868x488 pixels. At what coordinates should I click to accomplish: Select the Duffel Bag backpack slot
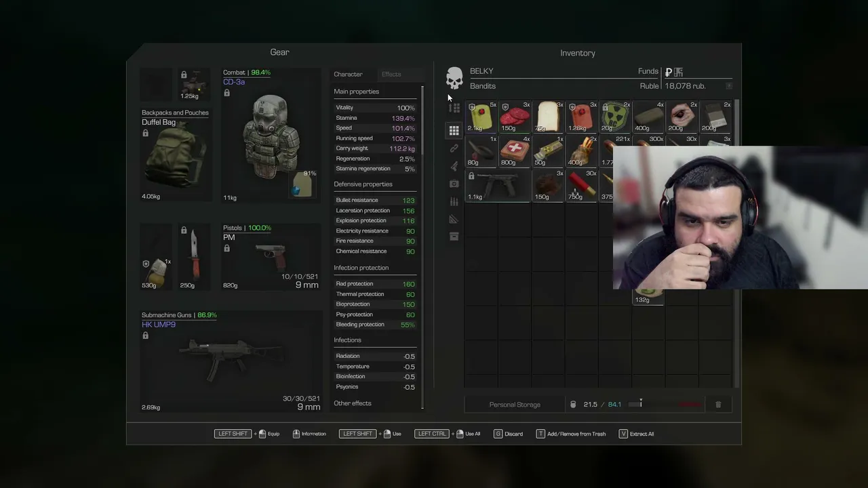point(175,155)
